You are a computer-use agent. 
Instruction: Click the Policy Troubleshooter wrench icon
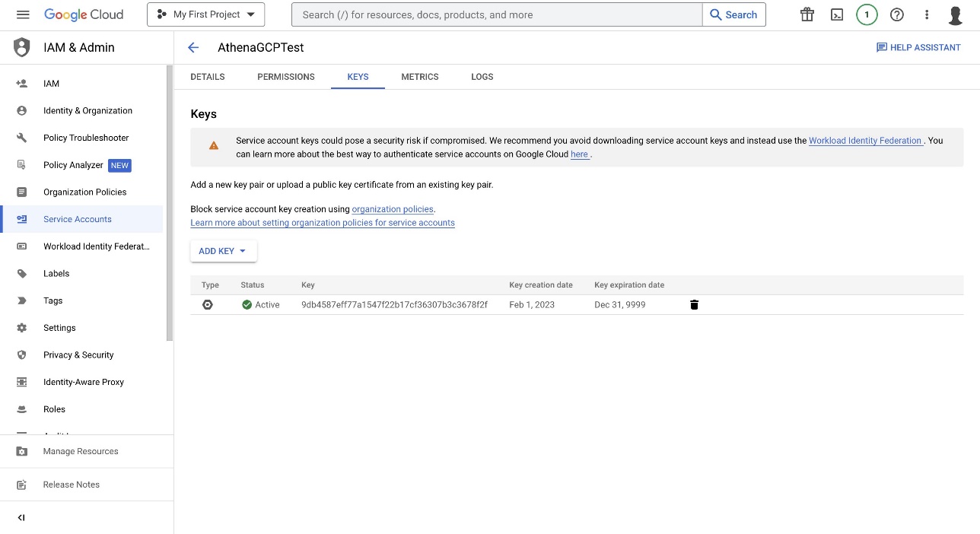click(x=22, y=138)
